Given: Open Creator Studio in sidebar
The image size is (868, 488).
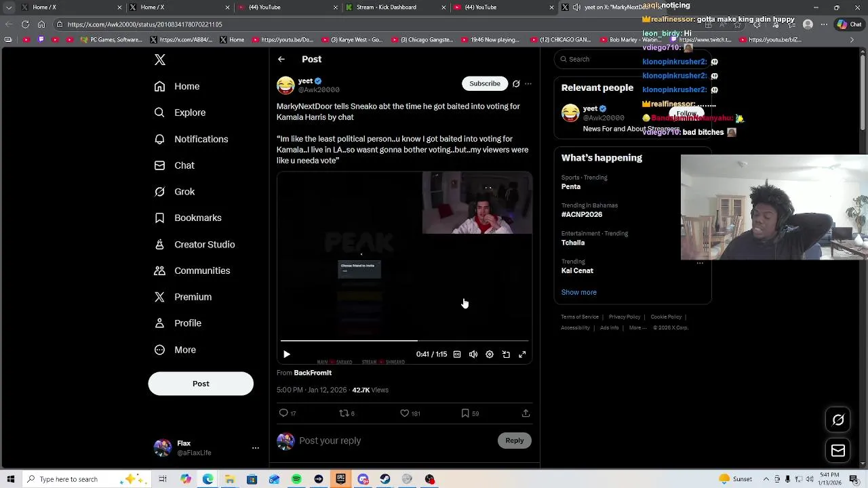Looking at the screenshot, I should click(195, 244).
